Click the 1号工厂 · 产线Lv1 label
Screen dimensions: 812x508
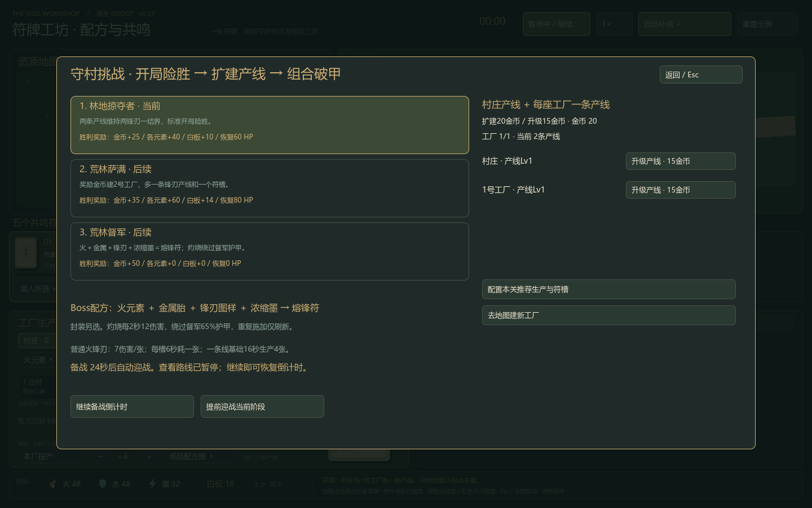pyautogui.click(x=513, y=190)
